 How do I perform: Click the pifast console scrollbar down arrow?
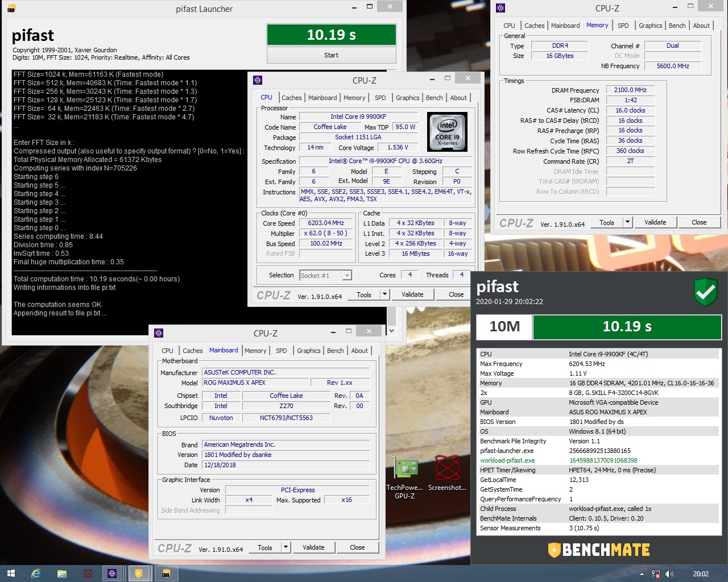point(391,330)
